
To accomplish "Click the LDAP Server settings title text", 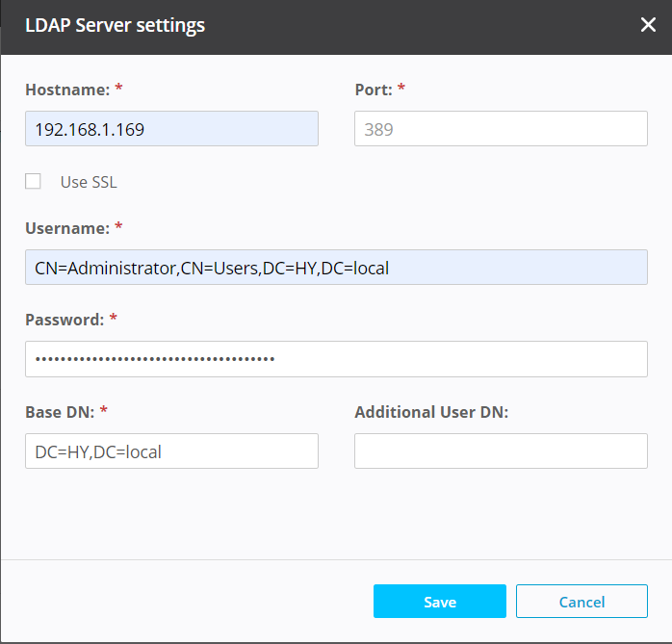I will [x=115, y=25].
